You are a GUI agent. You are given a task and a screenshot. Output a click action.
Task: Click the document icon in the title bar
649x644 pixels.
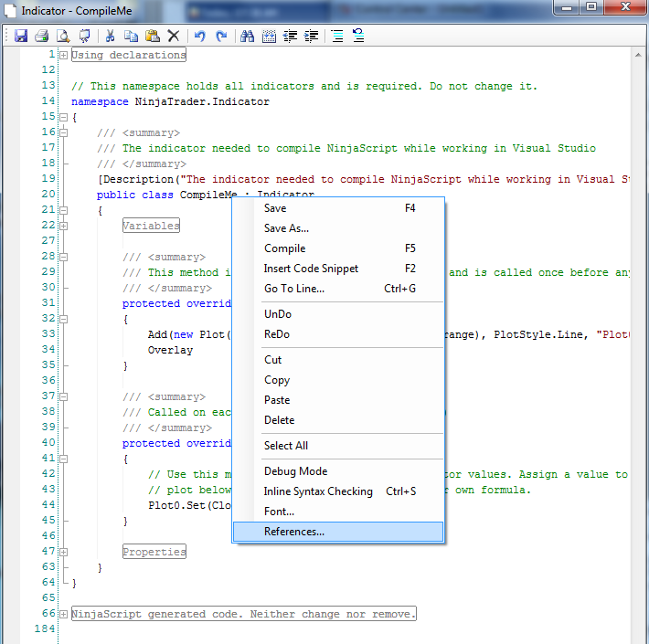(10, 10)
